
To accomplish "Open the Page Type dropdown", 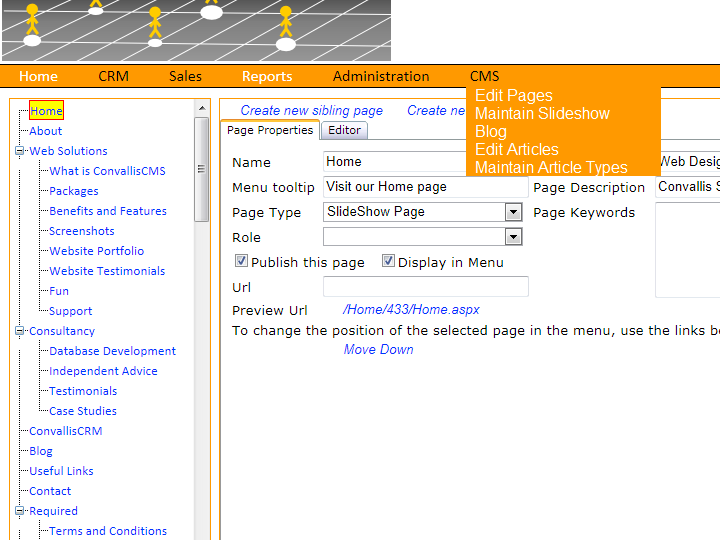I will coord(513,212).
